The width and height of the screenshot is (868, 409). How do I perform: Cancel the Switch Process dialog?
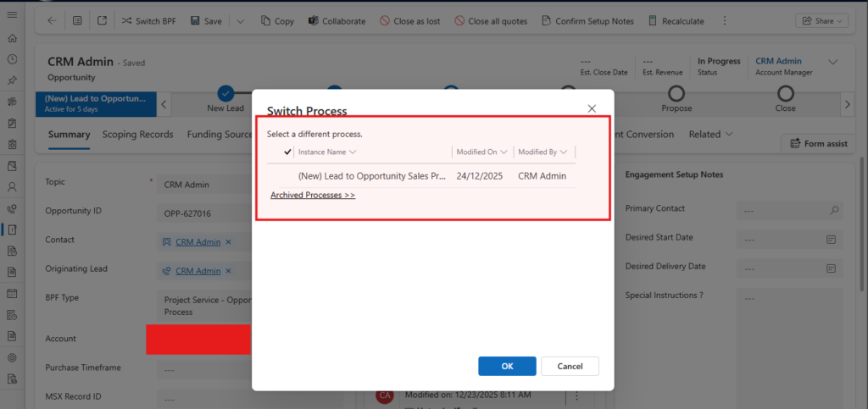pos(570,366)
